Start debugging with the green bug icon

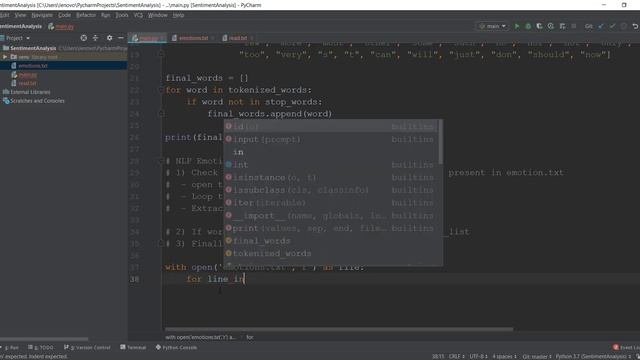[528, 26]
